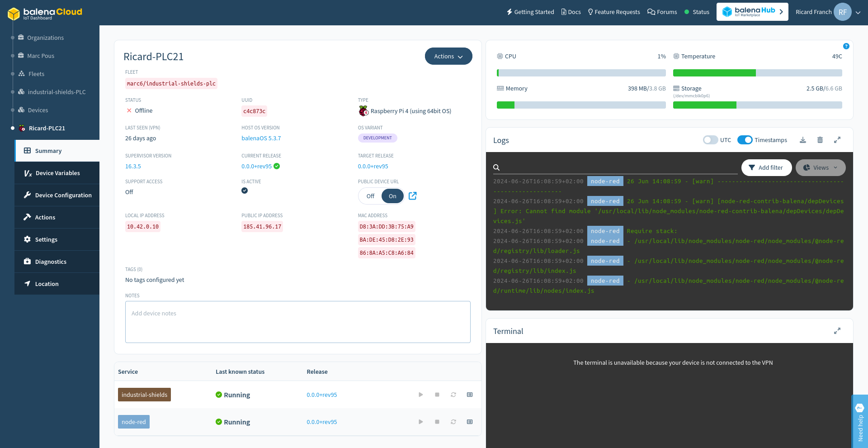Open terminal for node-red service
This screenshot has width=868, height=448.
(470, 422)
